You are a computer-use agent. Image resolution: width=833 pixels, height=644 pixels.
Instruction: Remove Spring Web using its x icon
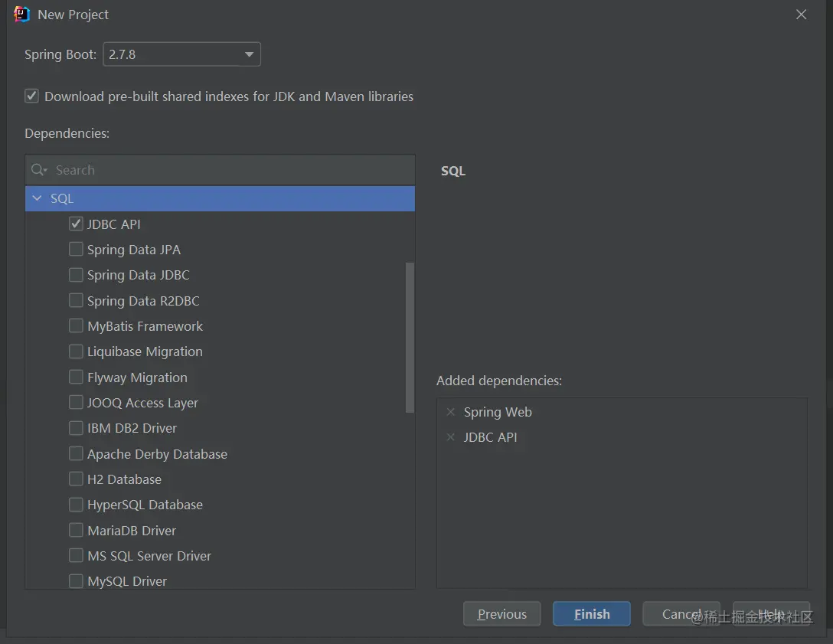coord(450,412)
